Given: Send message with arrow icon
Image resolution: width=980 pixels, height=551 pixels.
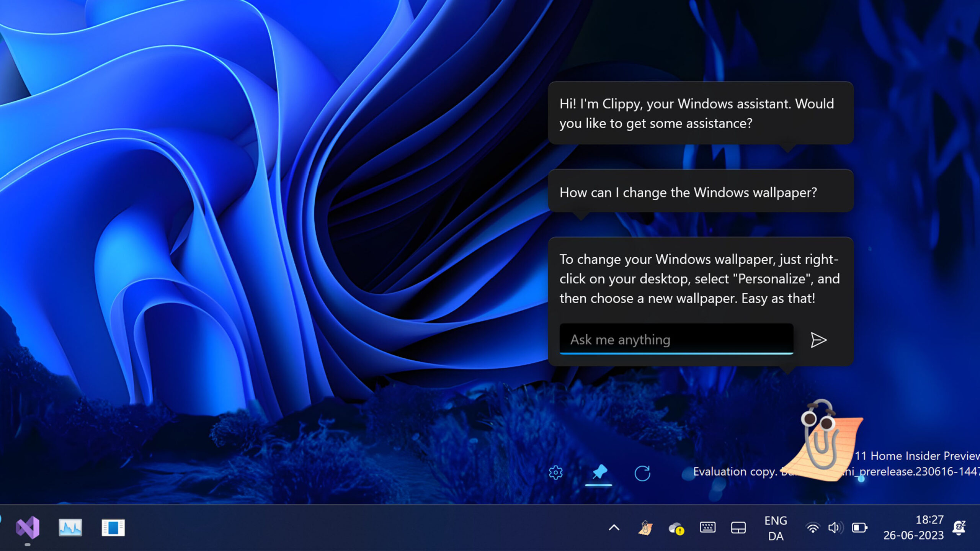Looking at the screenshot, I should coord(818,340).
